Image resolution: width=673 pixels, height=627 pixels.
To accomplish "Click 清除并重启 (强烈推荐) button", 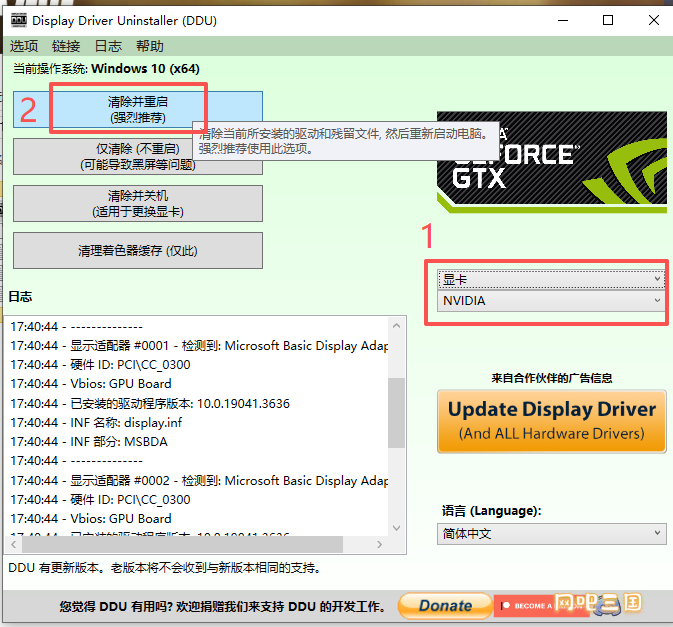I will tap(138, 109).
